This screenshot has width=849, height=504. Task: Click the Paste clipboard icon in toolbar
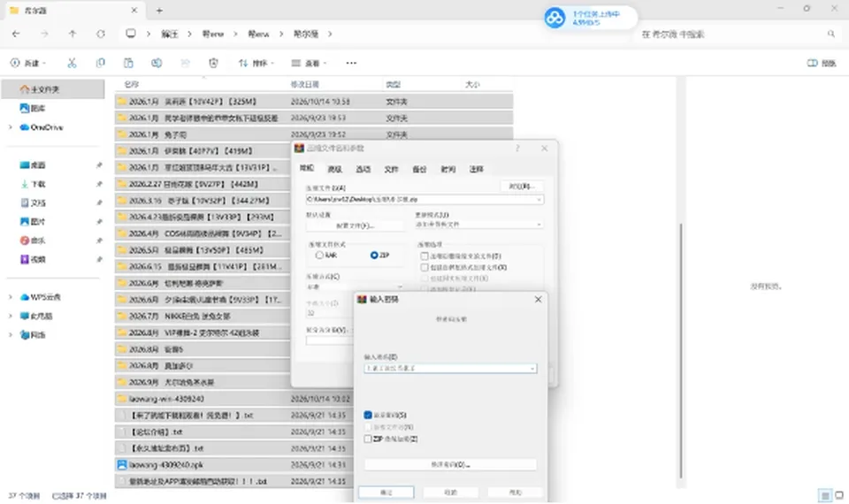[x=128, y=64]
